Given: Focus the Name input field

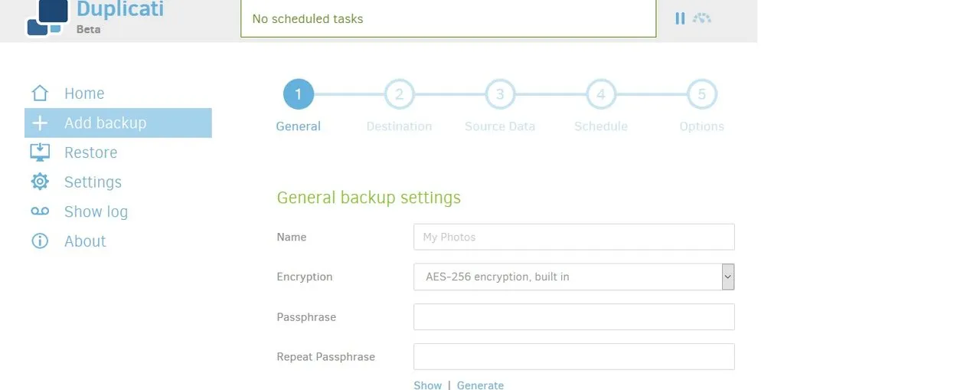Looking at the screenshot, I should tap(574, 237).
